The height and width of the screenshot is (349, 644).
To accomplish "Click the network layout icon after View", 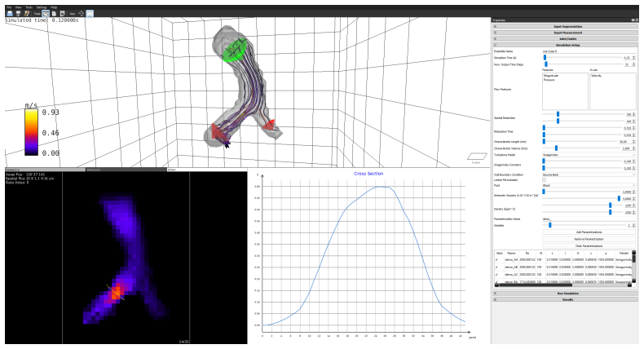I will 81,14.
